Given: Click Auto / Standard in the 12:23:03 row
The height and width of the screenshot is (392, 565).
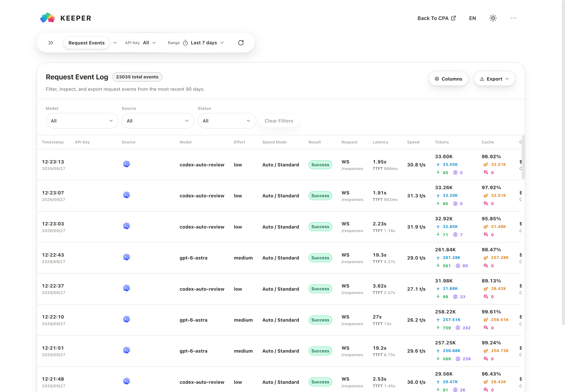Looking at the screenshot, I should pyautogui.click(x=281, y=227).
